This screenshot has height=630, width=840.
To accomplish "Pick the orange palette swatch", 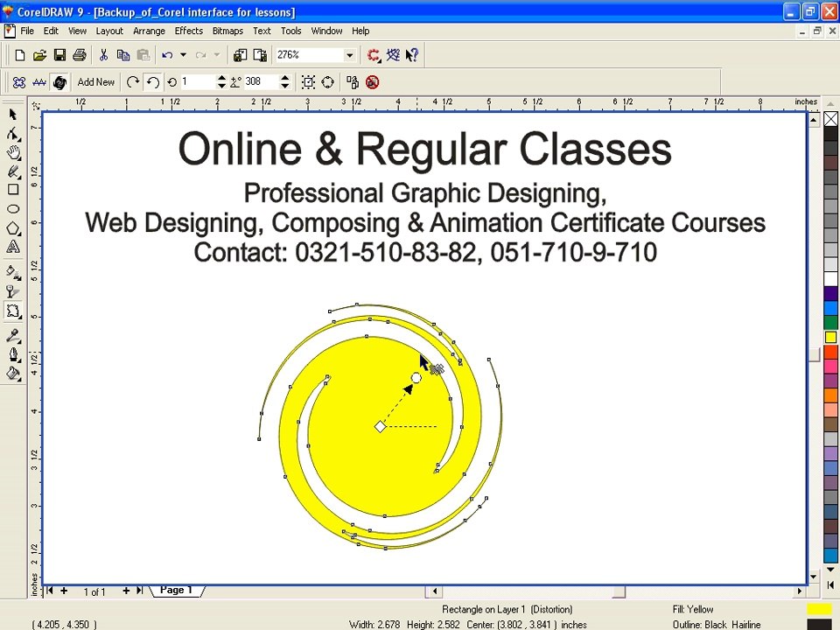I will 830,395.
